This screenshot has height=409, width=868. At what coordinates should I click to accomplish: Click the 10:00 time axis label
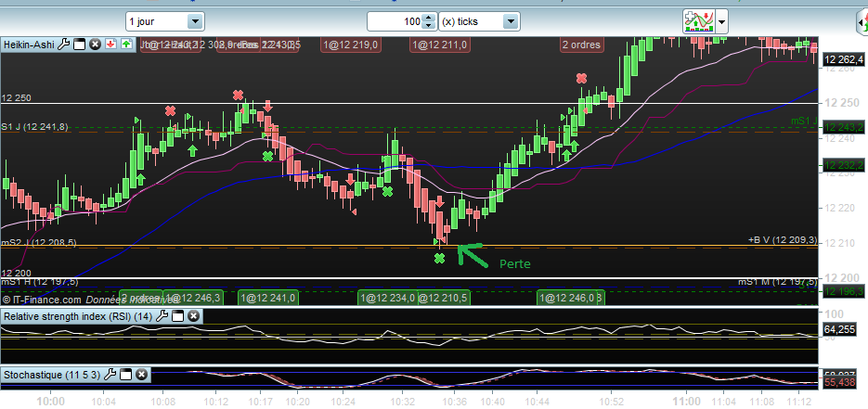pos(53,402)
